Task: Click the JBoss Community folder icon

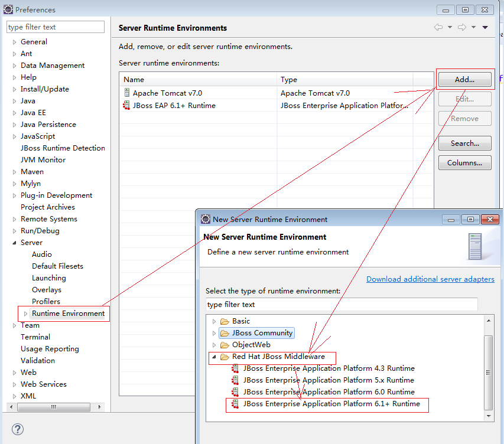Action: [225, 333]
